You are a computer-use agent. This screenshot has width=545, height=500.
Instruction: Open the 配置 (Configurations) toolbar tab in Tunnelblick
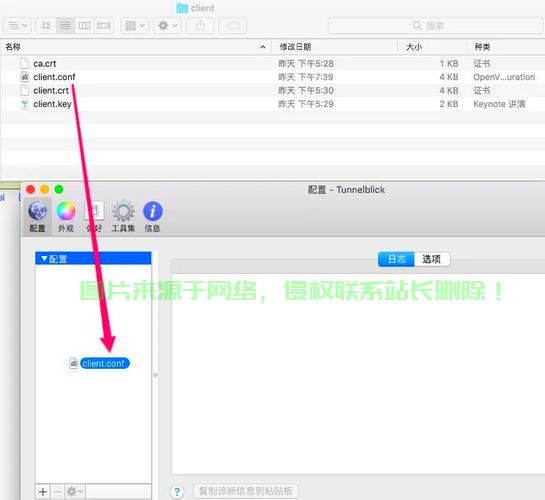[x=38, y=217]
